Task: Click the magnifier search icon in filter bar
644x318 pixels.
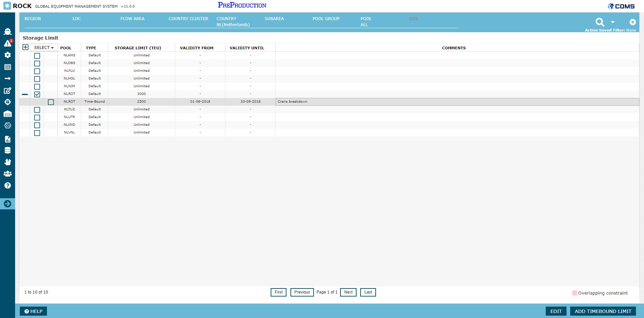Action: pos(600,22)
